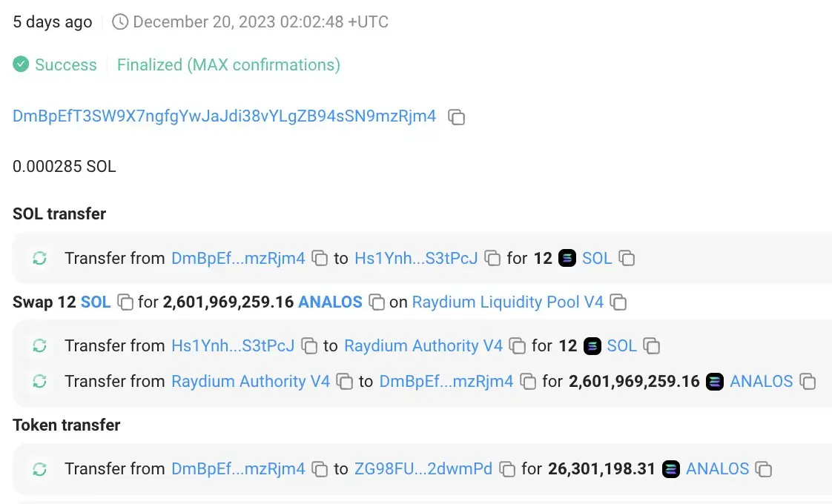The image size is (832, 504).
Task: Open Hs1Ynh...S3tPcJ recipient in SOL transfer row
Action: coord(416,259)
